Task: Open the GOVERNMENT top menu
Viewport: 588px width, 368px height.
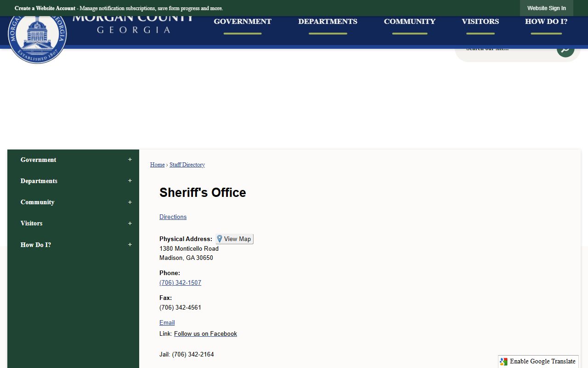Action: (243, 22)
